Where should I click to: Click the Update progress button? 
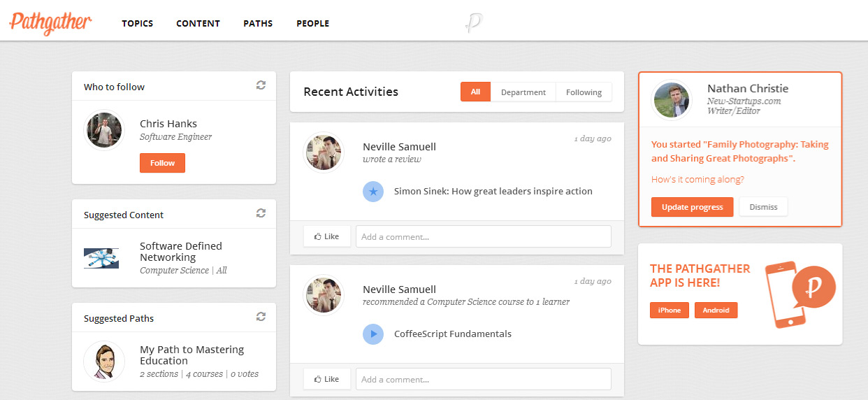point(692,207)
